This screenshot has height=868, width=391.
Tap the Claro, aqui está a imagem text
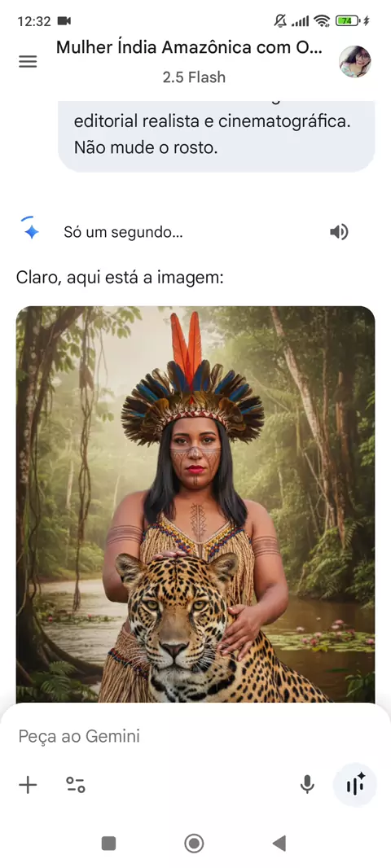[x=120, y=278]
